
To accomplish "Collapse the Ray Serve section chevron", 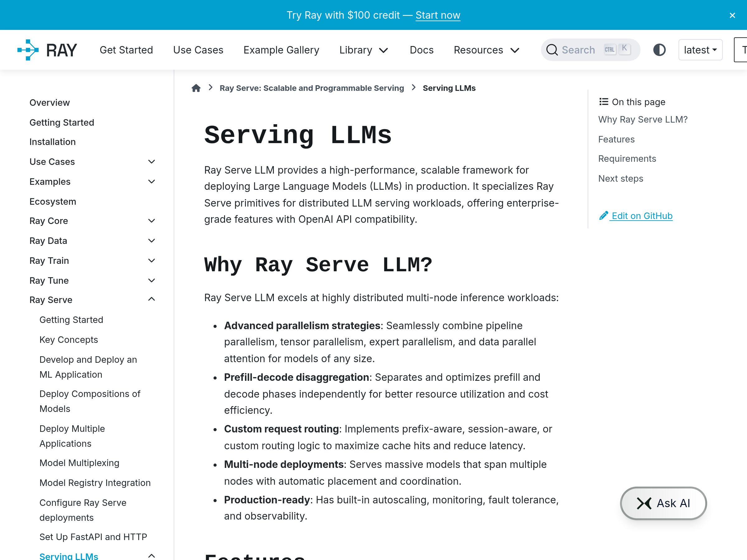I will click(x=152, y=299).
